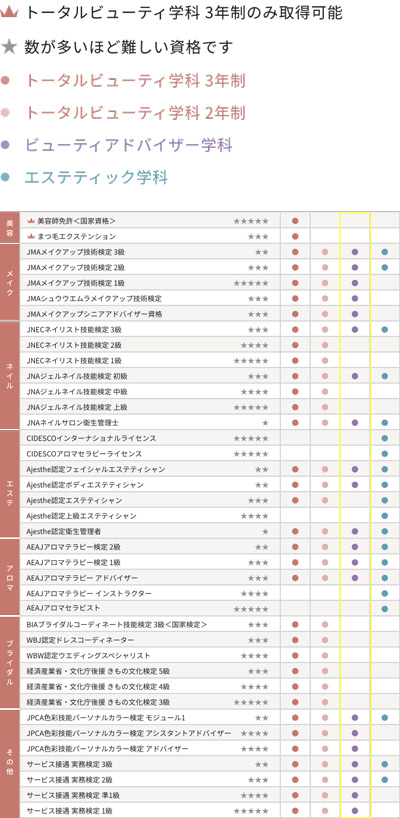Screen dimensions: 400x818
Task: Click the red dot for トータルビューティ学科 3年制
Action: click(x=5, y=81)
